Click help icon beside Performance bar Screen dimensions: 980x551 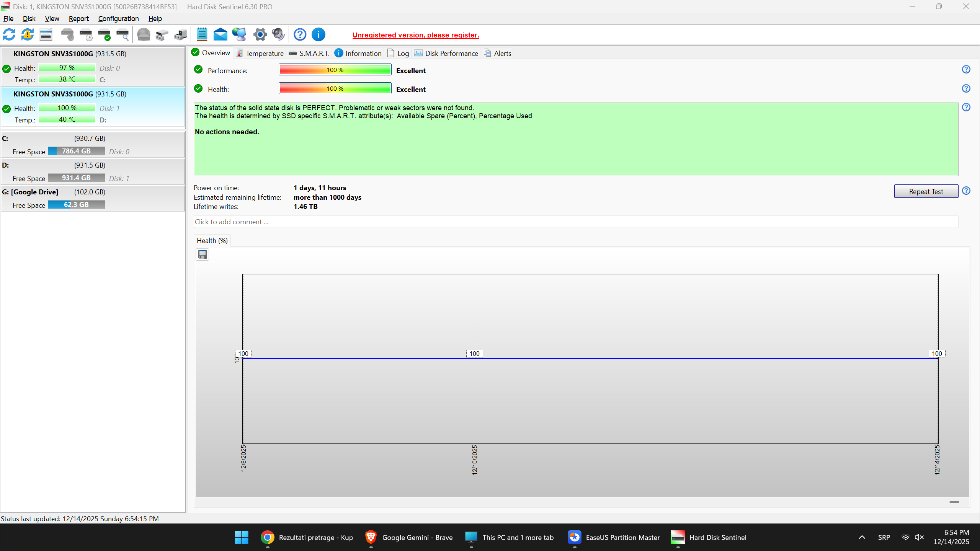pyautogui.click(x=966, y=69)
